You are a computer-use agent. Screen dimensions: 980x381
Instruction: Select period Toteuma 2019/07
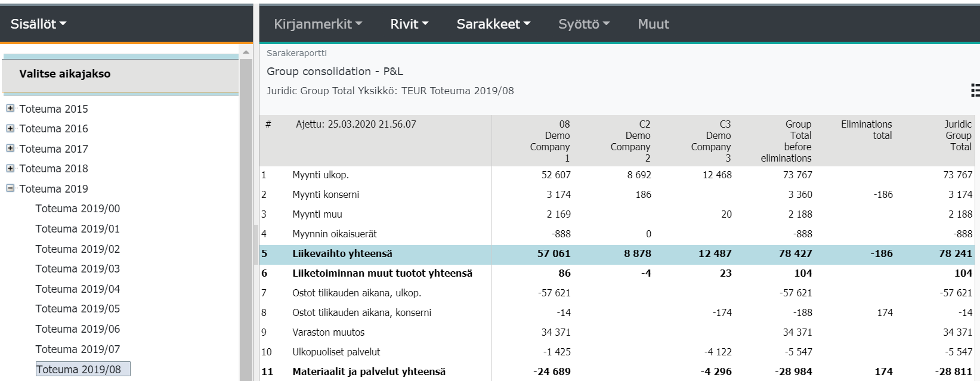click(78, 349)
